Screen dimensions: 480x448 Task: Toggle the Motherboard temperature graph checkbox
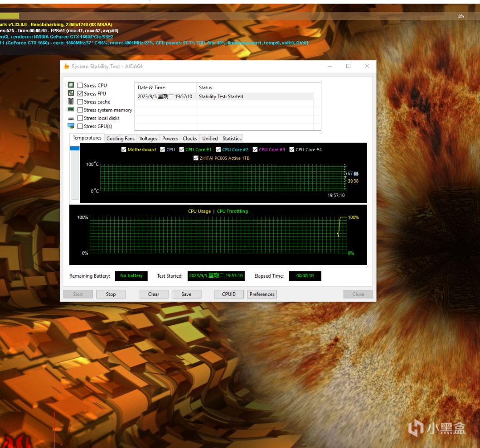click(124, 149)
